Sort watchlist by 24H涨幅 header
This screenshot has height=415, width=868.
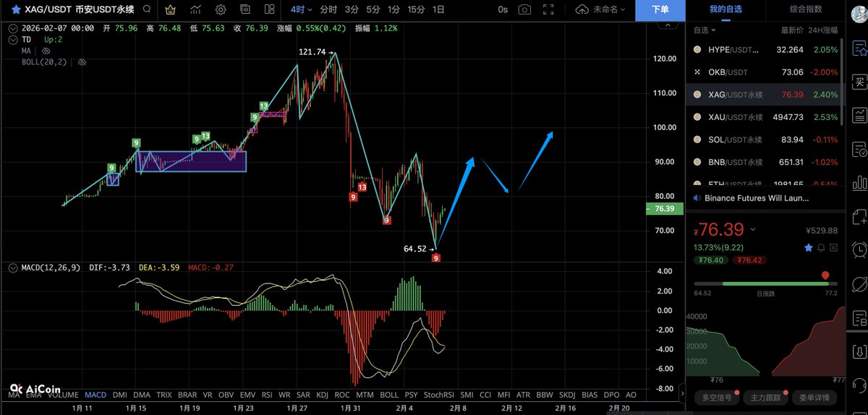tap(824, 30)
